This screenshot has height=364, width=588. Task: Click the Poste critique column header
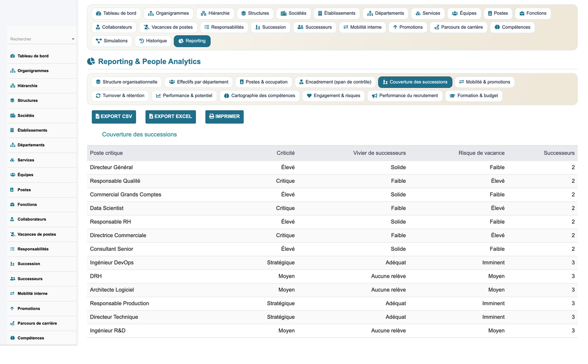tap(106, 153)
